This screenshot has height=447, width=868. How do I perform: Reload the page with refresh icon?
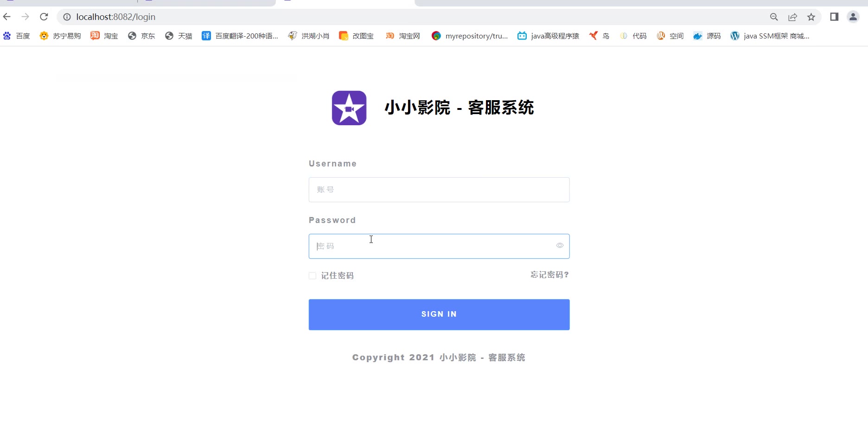coord(44,17)
